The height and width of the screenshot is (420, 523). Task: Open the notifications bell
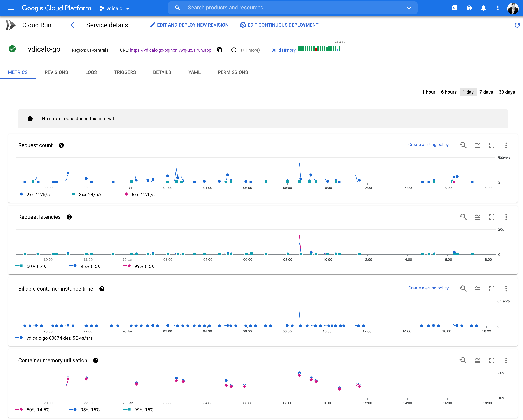pos(483,8)
